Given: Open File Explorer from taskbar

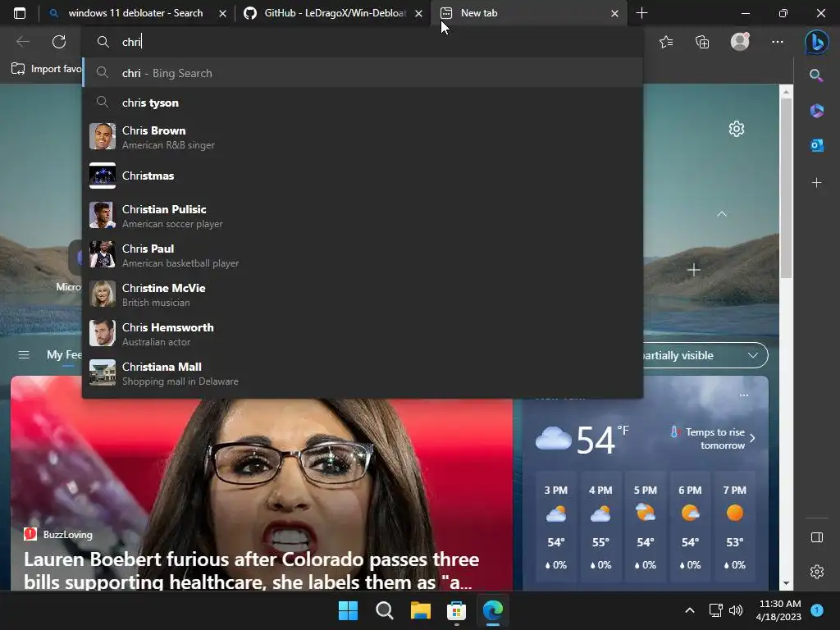Looking at the screenshot, I should point(421,610).
